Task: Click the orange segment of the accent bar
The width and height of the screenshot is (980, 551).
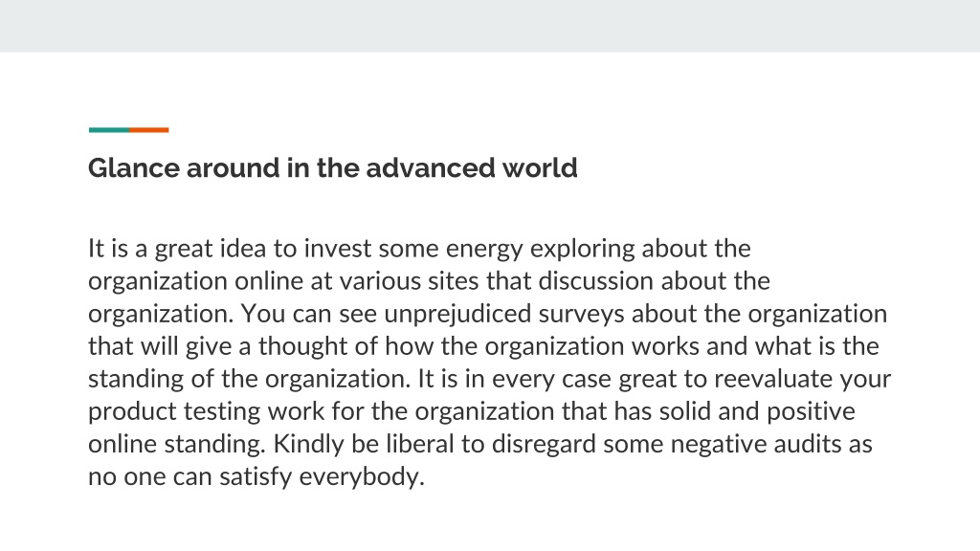Action: click(x=148, y=130)
